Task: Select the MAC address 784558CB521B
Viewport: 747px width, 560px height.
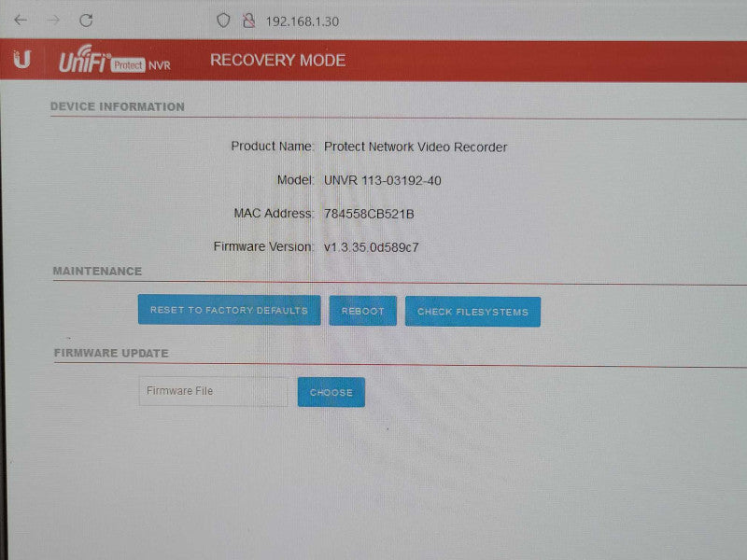Action: click(x=369, y=215)
